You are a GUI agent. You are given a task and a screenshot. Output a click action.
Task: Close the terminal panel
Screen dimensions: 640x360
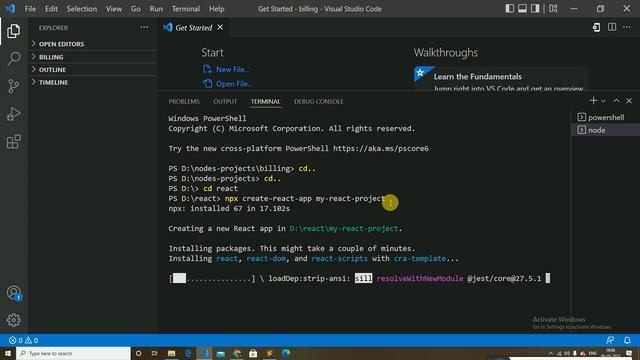[629, 100]
